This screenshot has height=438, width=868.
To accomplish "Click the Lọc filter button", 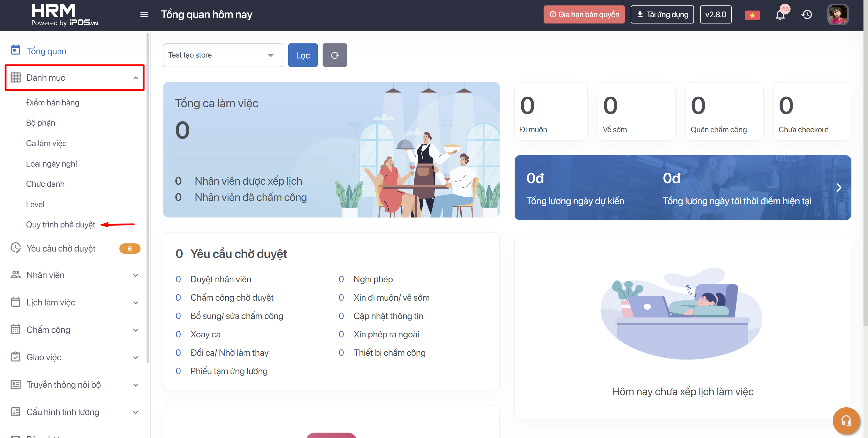I will point(303,55).
